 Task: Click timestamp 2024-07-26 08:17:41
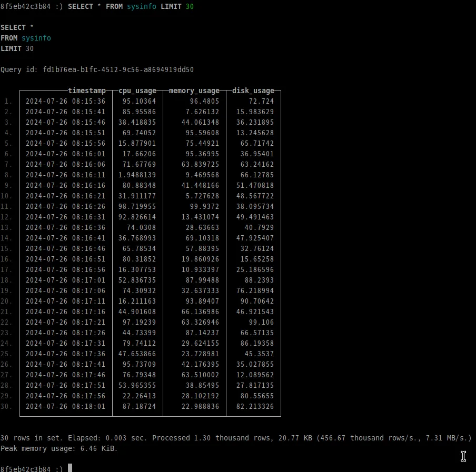[65, 364]
